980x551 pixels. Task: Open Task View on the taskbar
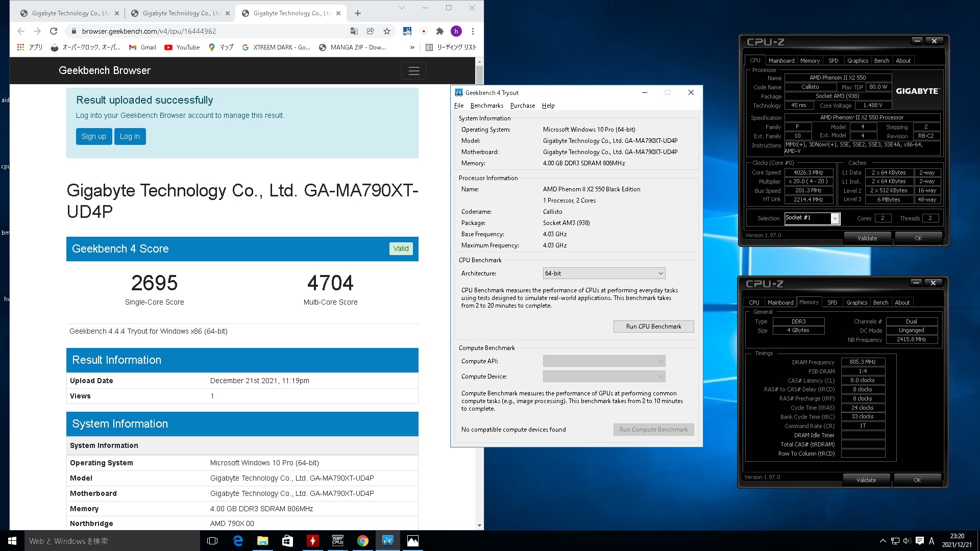tap(212, 541)
